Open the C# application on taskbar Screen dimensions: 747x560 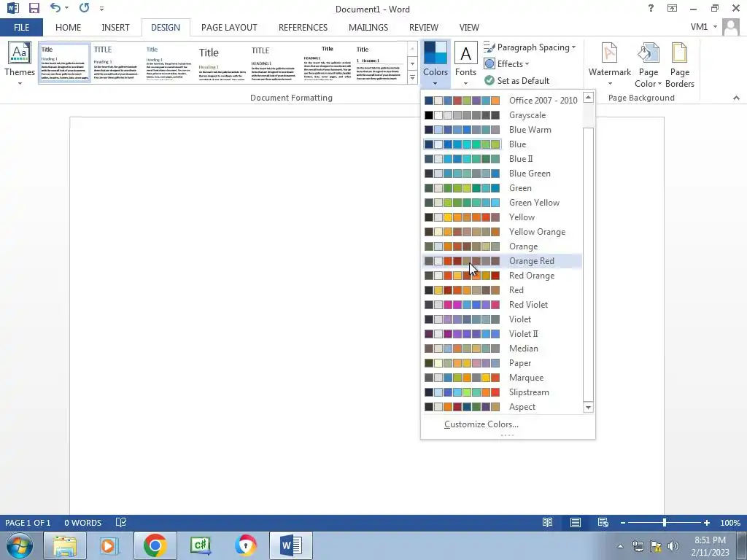point(200,545)
